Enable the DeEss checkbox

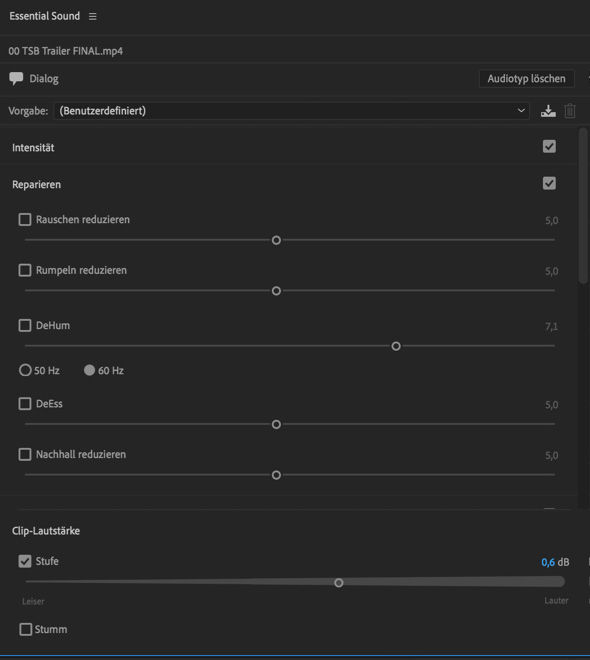25,404
